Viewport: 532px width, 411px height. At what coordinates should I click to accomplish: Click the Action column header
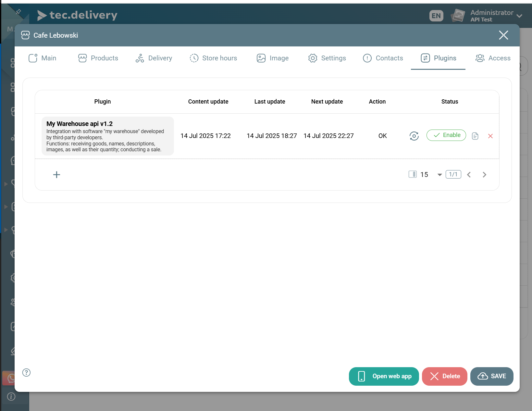[x=377, y=102]
